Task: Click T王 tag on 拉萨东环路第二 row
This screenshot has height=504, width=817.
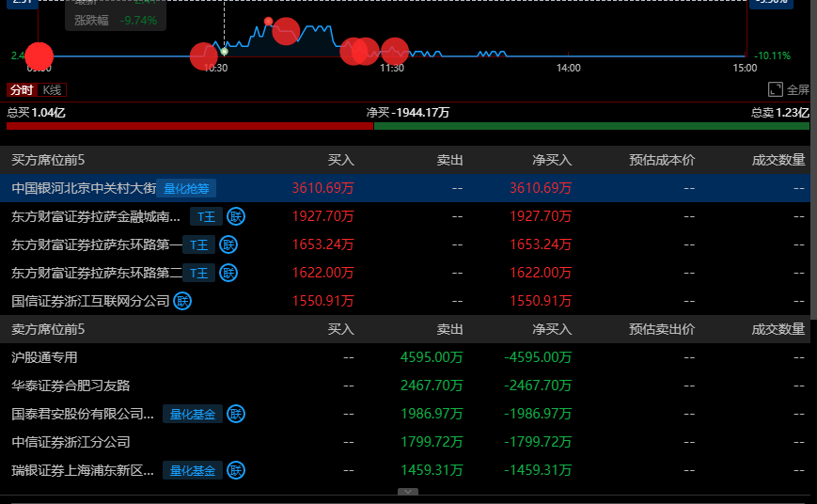Action: (x=199, y=273)
